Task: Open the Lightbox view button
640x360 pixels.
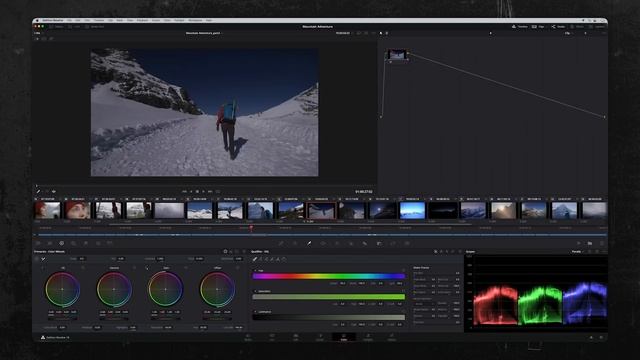Action: point(598,27)
